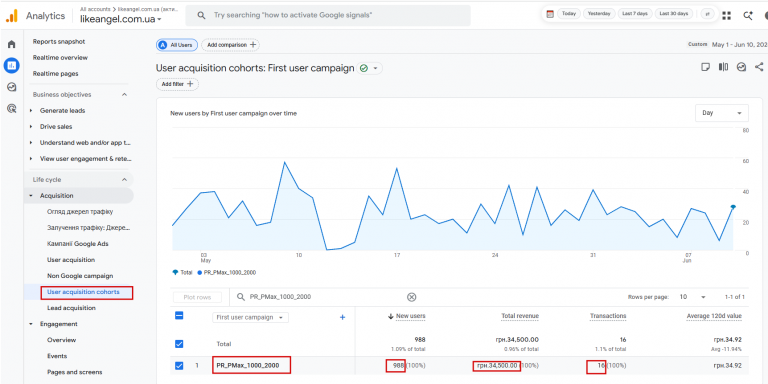Open Огляд джерел трафіку report
Image resolution: width=768 pixels, height=384 pixels.
[80, 212]
